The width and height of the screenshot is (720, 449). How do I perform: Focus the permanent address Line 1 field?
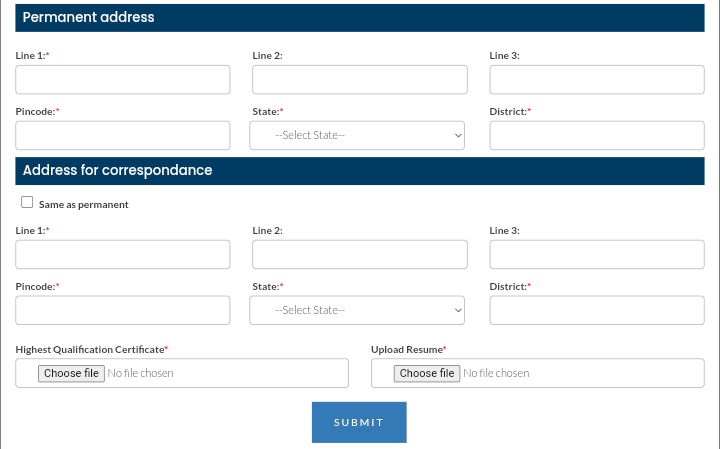[x=123, y=80]
